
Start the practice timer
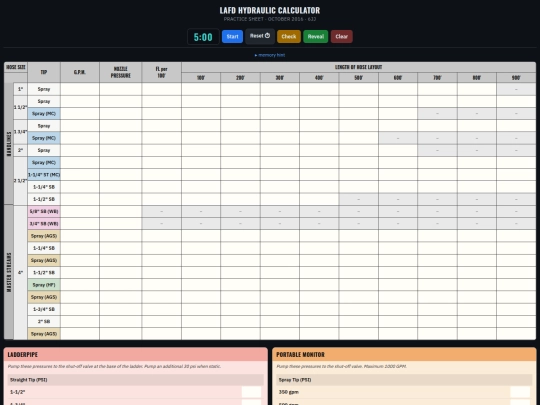coord(232,37)
